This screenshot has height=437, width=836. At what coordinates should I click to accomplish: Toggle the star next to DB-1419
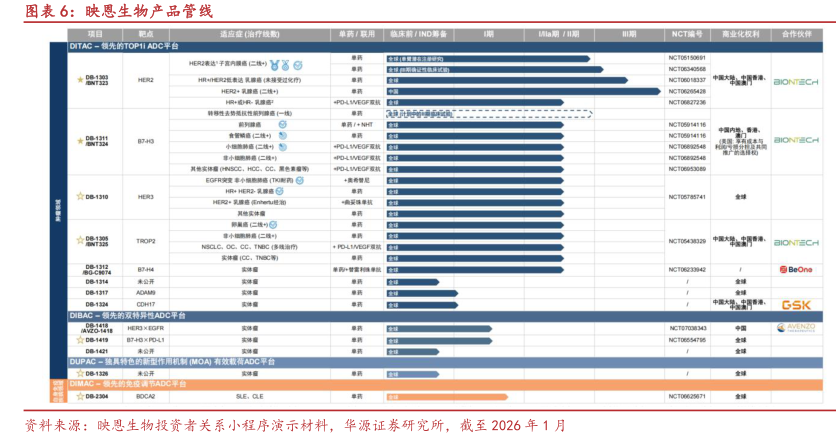[80, 340]
